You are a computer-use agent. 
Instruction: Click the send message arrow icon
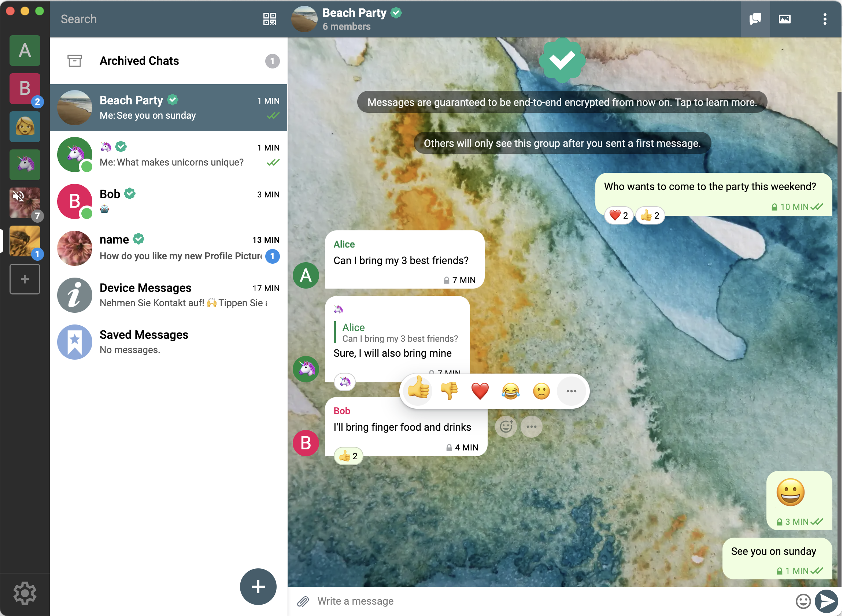coord(825,600)
